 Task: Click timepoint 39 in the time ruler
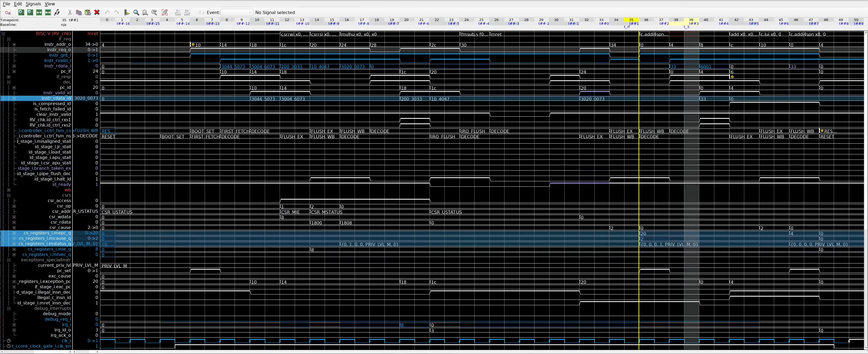click(691, 20)
